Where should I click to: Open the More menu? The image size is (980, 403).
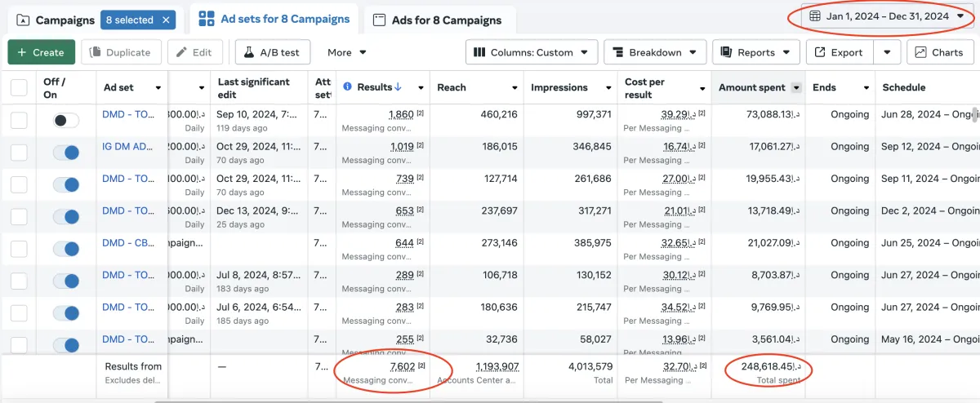347,52
